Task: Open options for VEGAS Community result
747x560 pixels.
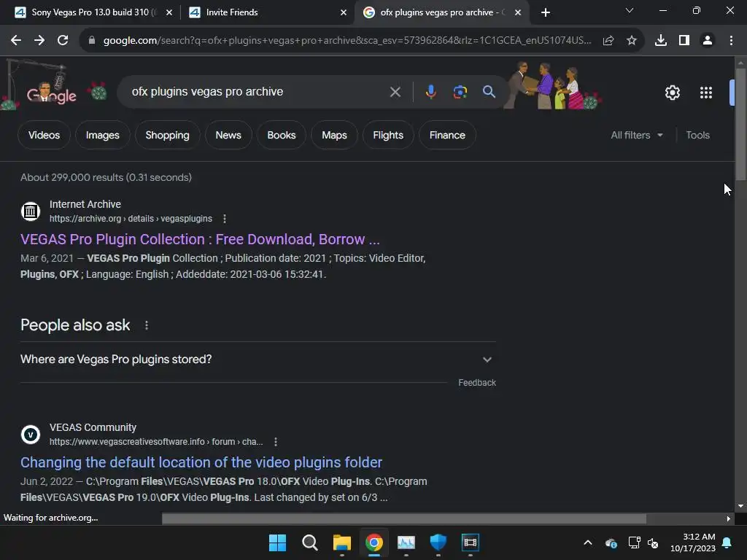Action: point(275,442)
